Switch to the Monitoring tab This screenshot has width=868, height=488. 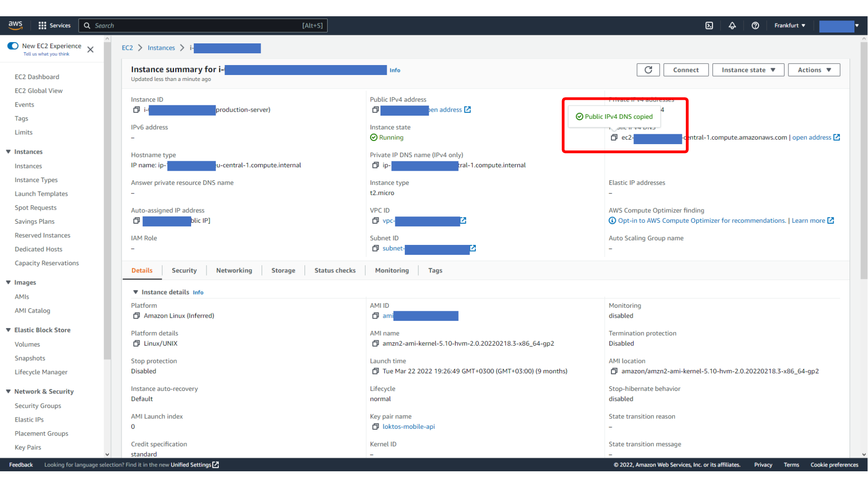tap(392, 270)
